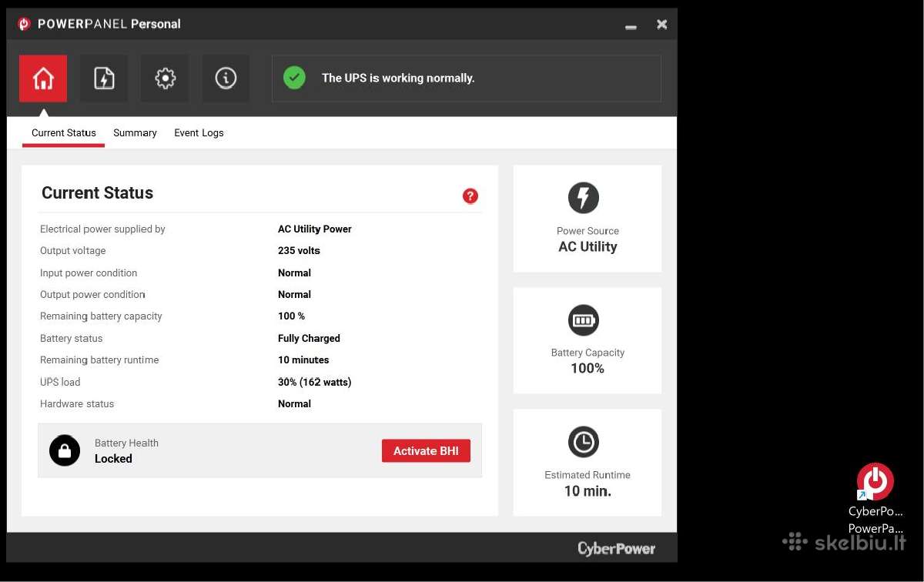Screen dimensions: 924x582
Task: Click 'The UPS is working normally.' message
Action: tap(398, 78)
